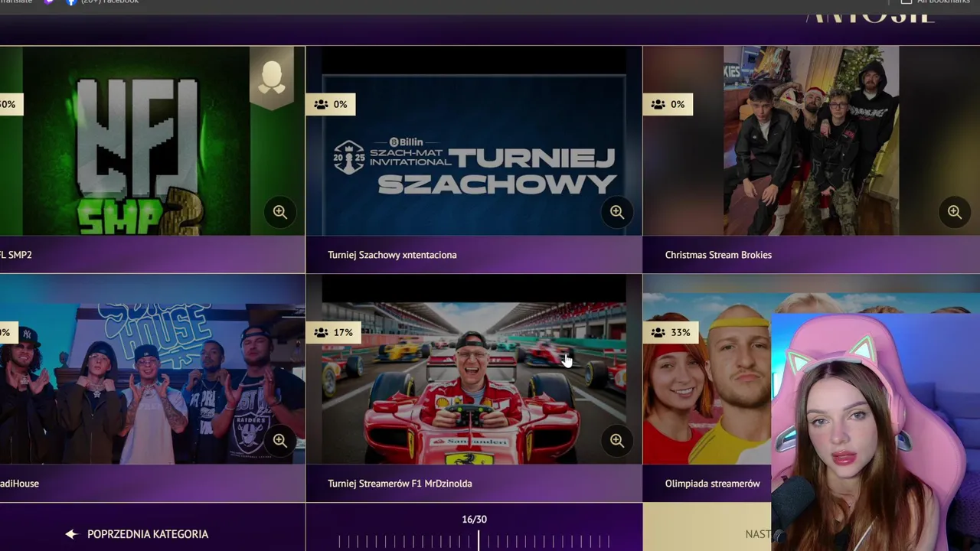
Task: Select the F1 MrDzinolda race car image
Action: (474, 370)
